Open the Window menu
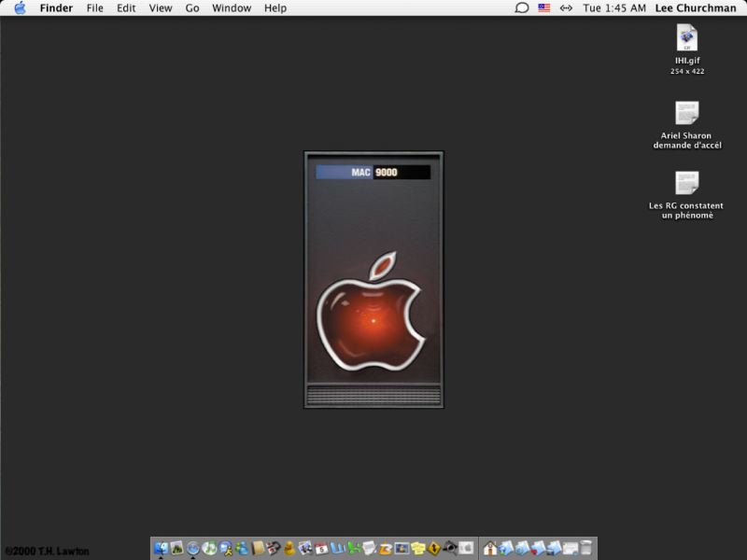 [x=232, y=7]
